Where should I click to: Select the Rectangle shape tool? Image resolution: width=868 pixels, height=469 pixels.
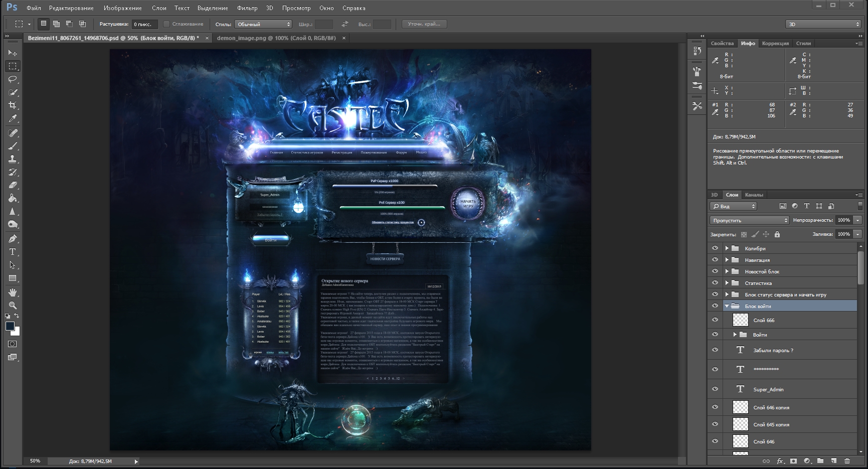coord(13,278)
